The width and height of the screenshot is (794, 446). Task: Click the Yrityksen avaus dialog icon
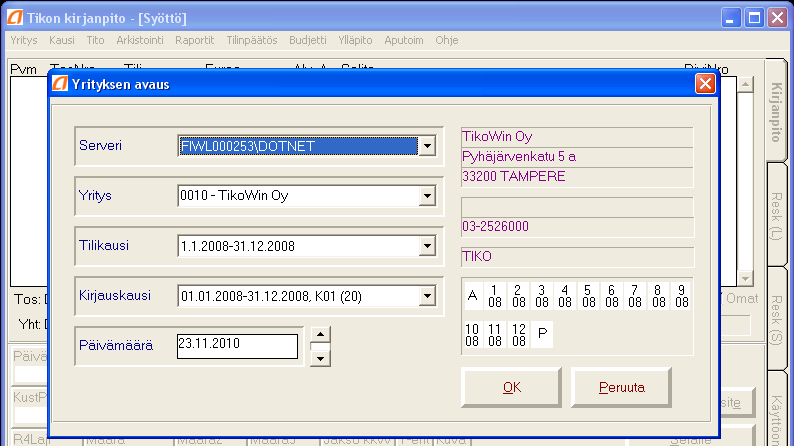tap(60, 84)
